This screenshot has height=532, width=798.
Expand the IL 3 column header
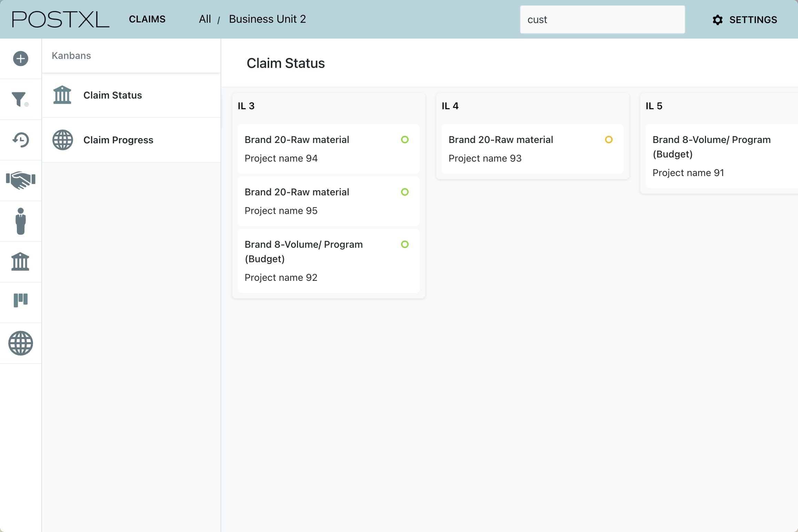245,106
